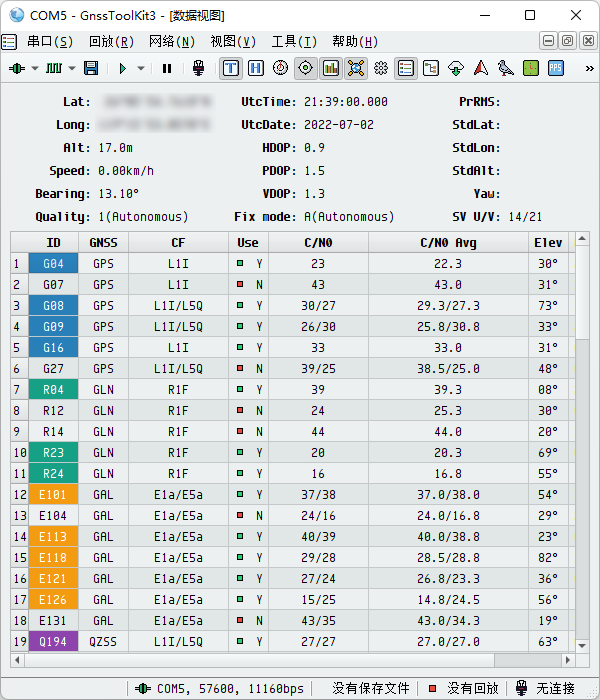Toggle the data list view icon
The width and height of the screenshot is (600, 700).
[406, 68]
